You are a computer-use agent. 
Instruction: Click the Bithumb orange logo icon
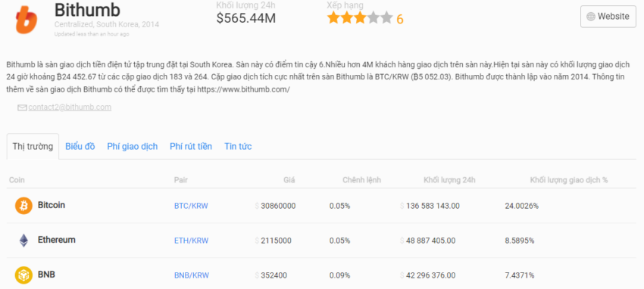click(x=27, y=20)
